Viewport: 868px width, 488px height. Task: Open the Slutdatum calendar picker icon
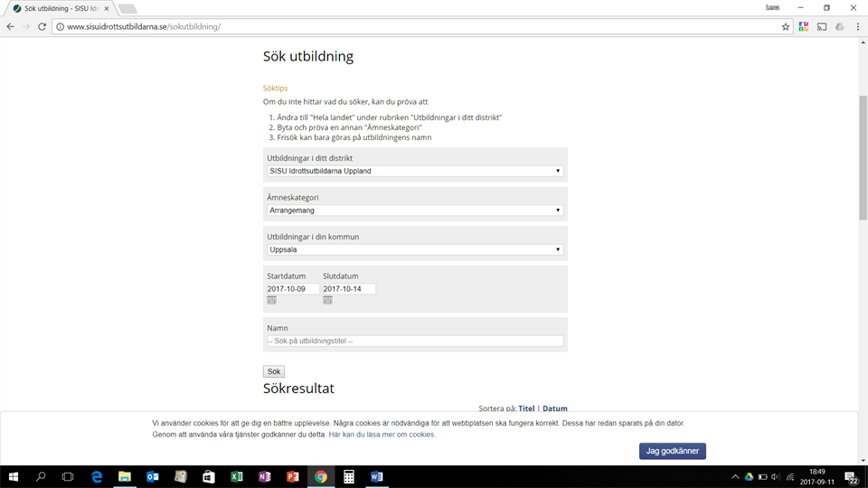[x=327, y=300]
